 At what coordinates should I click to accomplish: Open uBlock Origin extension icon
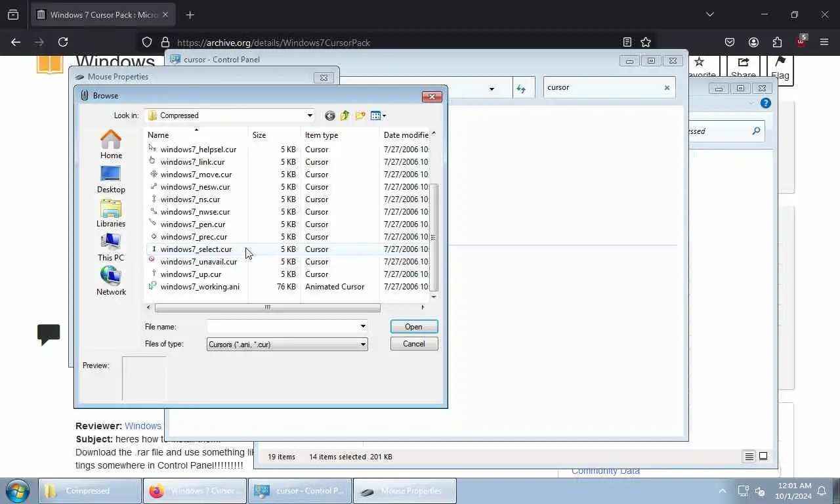click(x=801, y=41)
